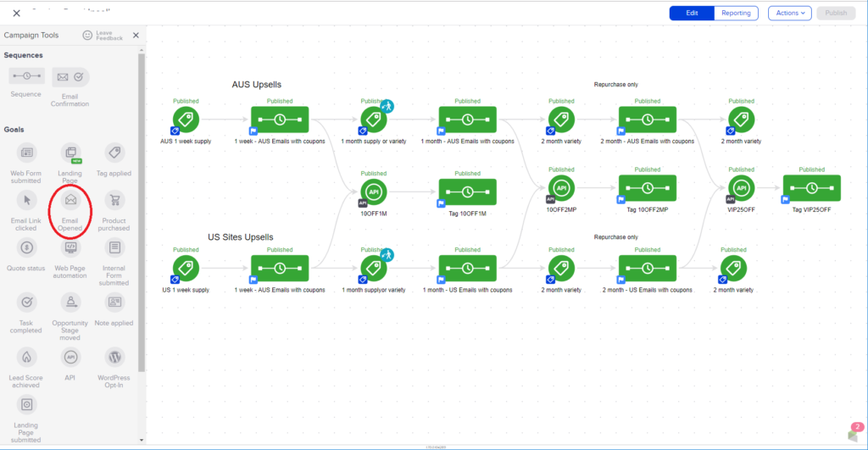868x450 pixels.
Task: Open the 10OFF1M API goal node
Action: click(x=374, y=192)
